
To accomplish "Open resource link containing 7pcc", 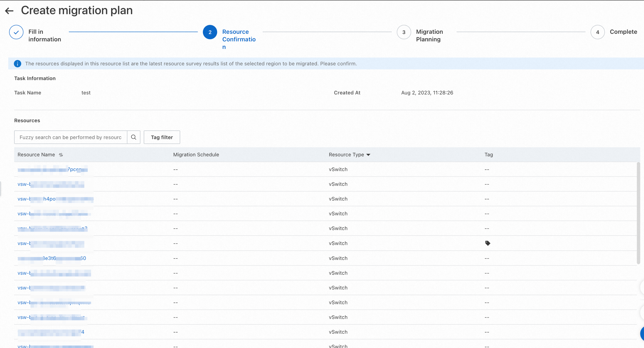I will 74,169.
